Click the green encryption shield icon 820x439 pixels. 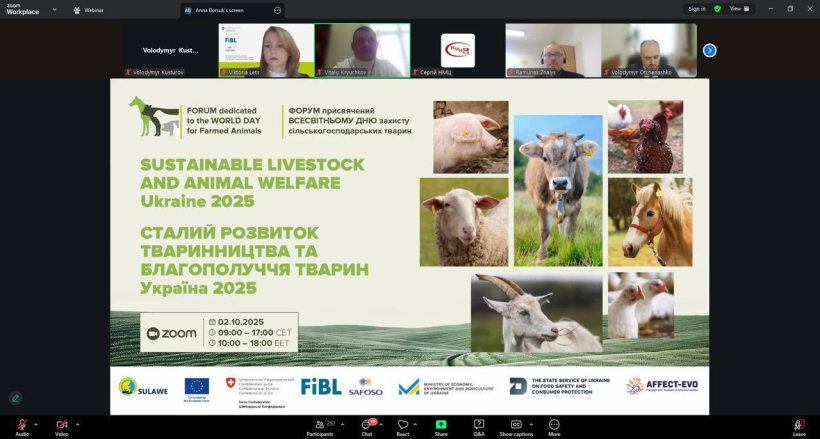click(717, 9)
